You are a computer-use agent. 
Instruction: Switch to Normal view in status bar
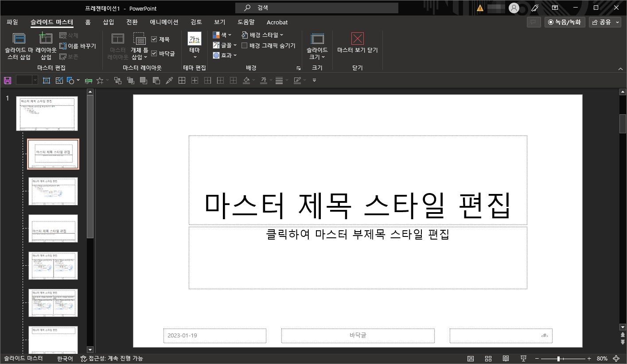tap(470, 358)
